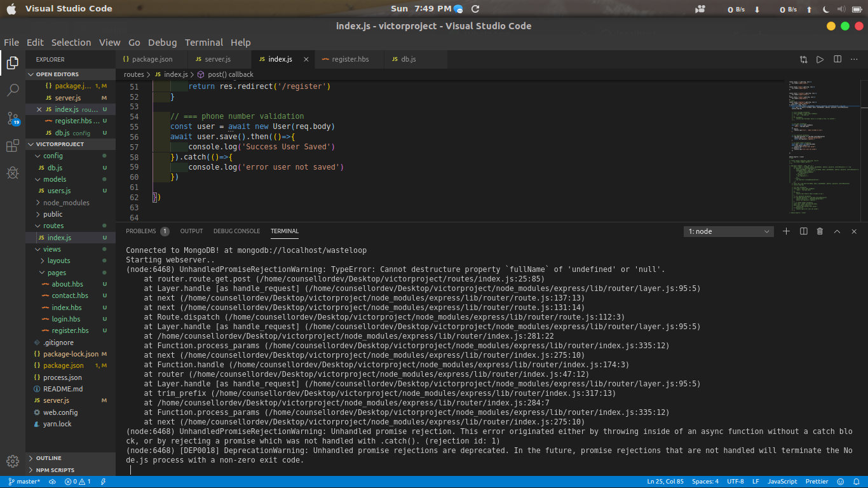Screen dimensions: 868x488
Task: Open the Terminal menu
Action: 204,43
